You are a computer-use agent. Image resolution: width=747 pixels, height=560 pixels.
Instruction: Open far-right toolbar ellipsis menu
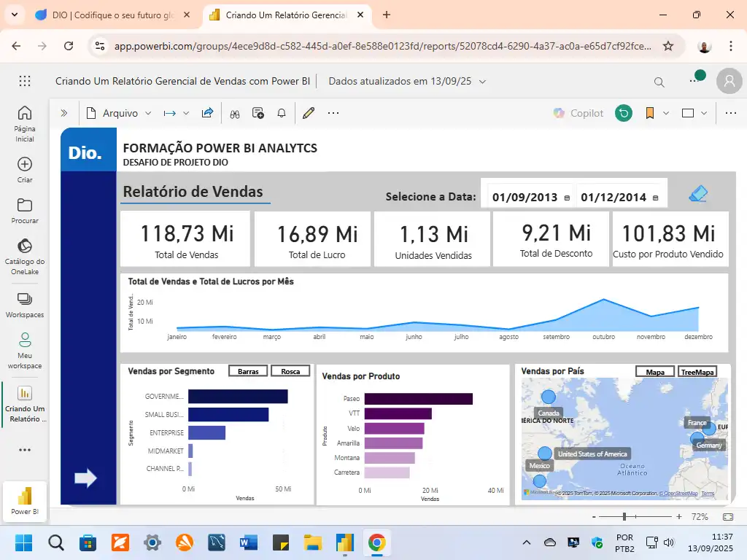(x=731, y=113)
